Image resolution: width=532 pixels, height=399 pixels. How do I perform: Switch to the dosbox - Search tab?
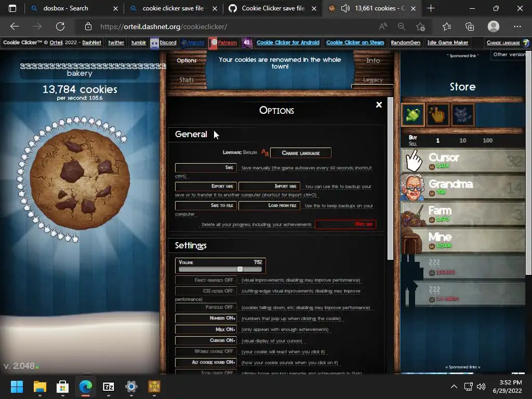pos(73,8)
